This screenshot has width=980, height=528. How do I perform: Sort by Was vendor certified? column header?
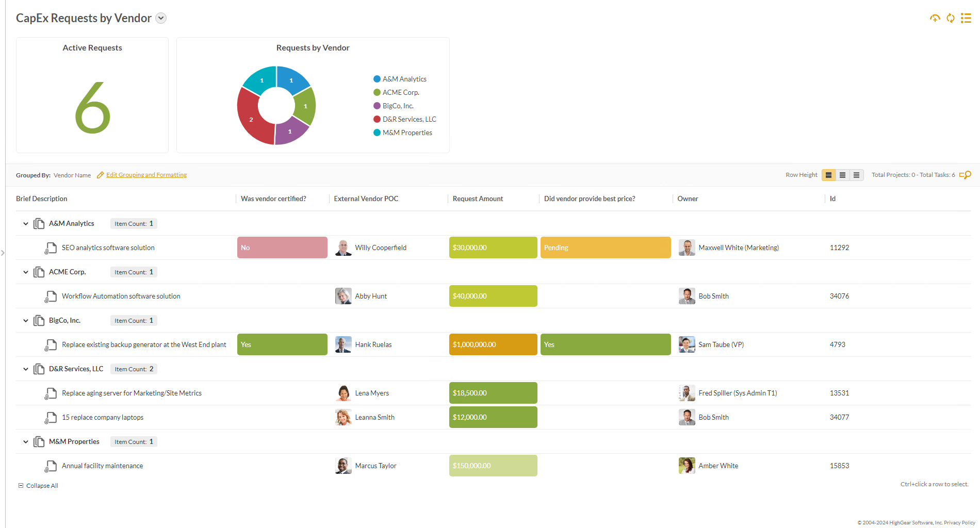273,199
